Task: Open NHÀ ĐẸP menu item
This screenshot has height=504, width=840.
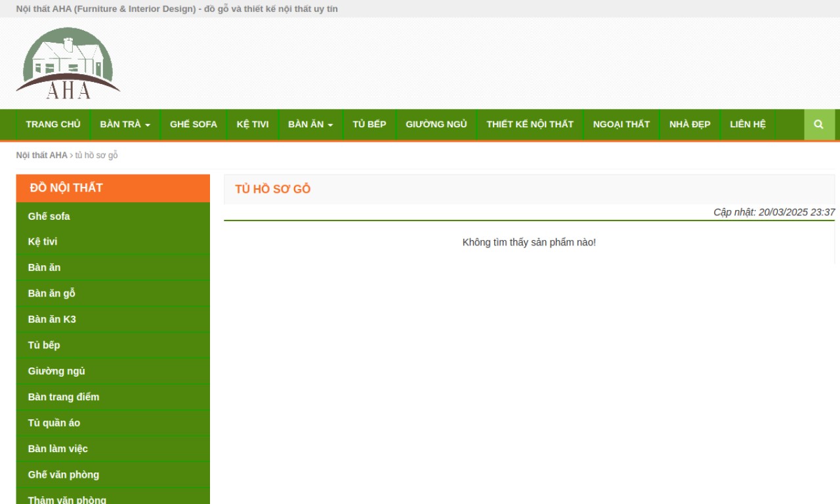Action: click(x=690, y=125)
